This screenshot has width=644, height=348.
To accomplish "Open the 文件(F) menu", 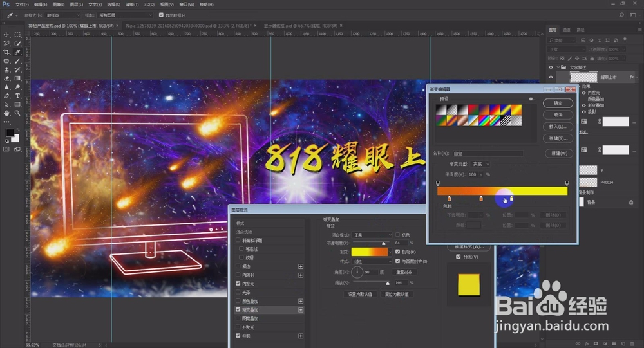I will [22, 5].
